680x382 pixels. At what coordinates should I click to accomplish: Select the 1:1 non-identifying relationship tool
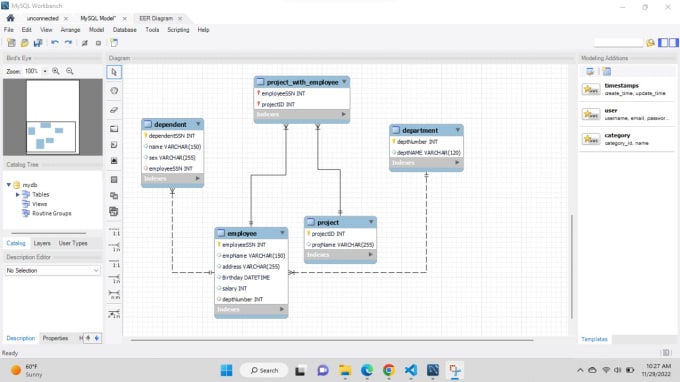tap(114, 232)
